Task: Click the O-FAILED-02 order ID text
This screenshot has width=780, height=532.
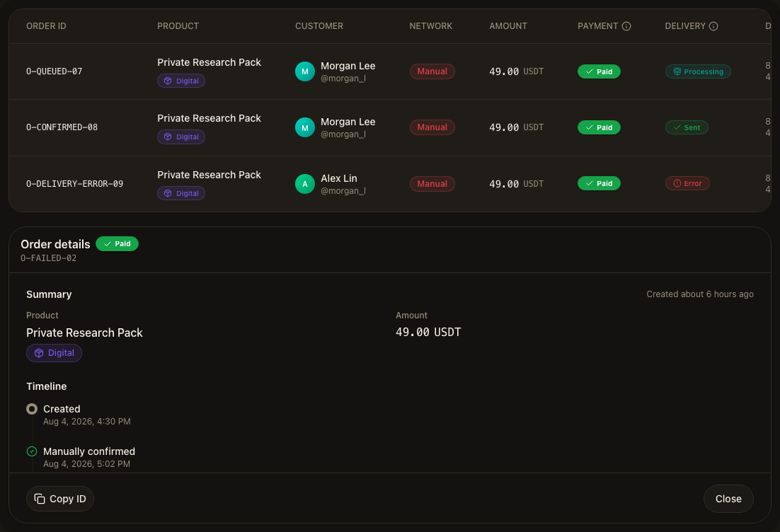Action: (49, 258)
